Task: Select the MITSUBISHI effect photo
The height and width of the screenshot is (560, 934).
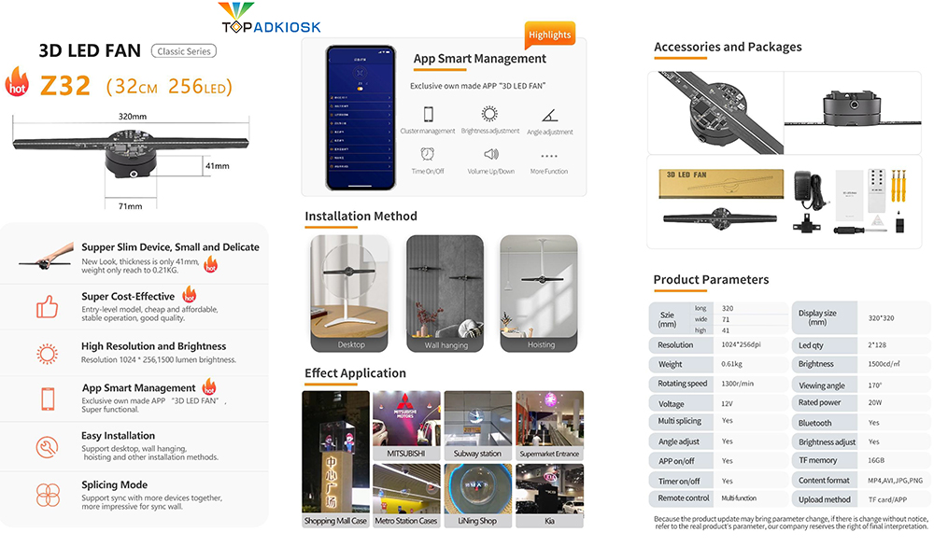Action: (x=406, y=425)
